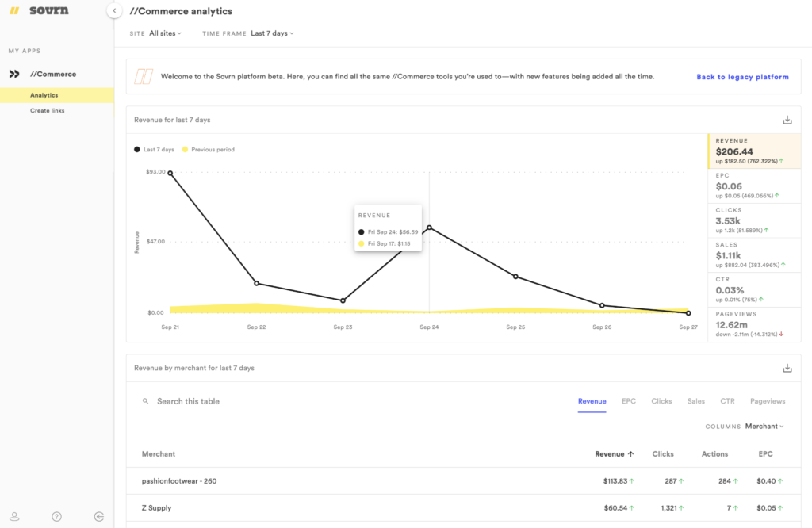
Task: Click the Sep 23 data point on chart
Action: tap(343, 300)
